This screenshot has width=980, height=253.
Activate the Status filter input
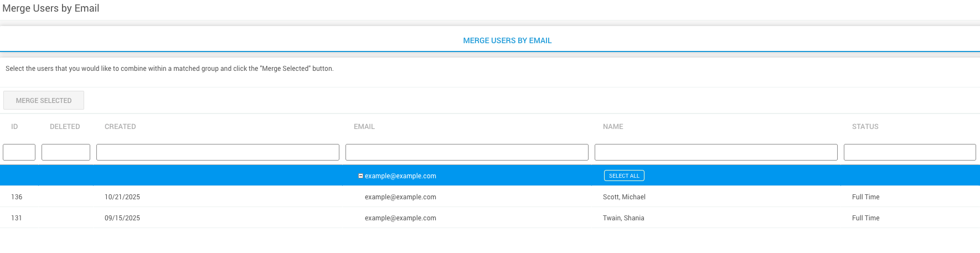(910, 152)
